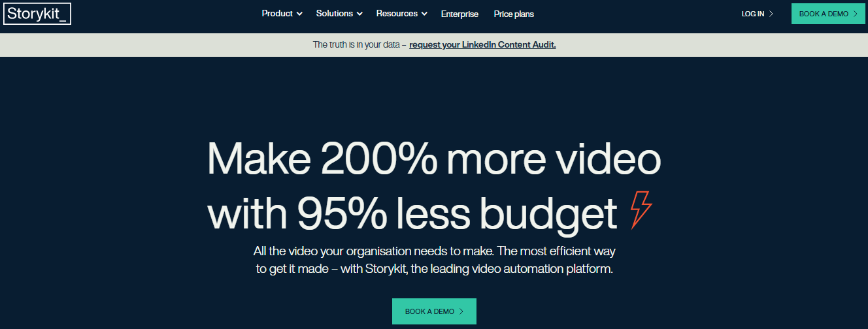Click the Storykit logo
The height and width of the screenshot is (329, 868).
[x=37, y=14]
